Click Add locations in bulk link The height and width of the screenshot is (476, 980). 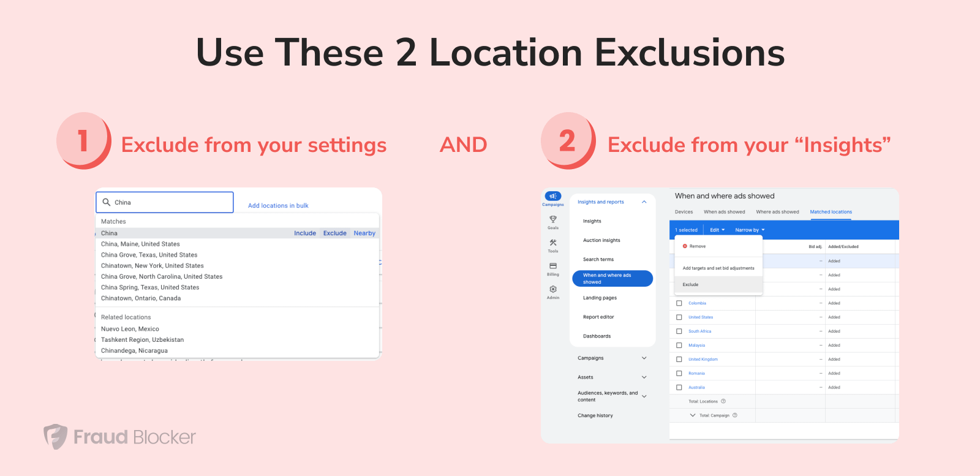click(x=278, y=206)
